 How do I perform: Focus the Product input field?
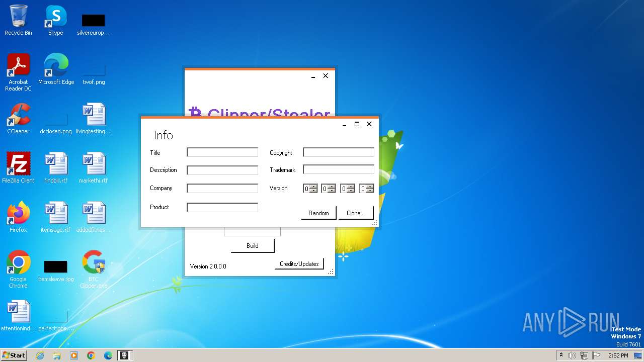pos(222,207)
